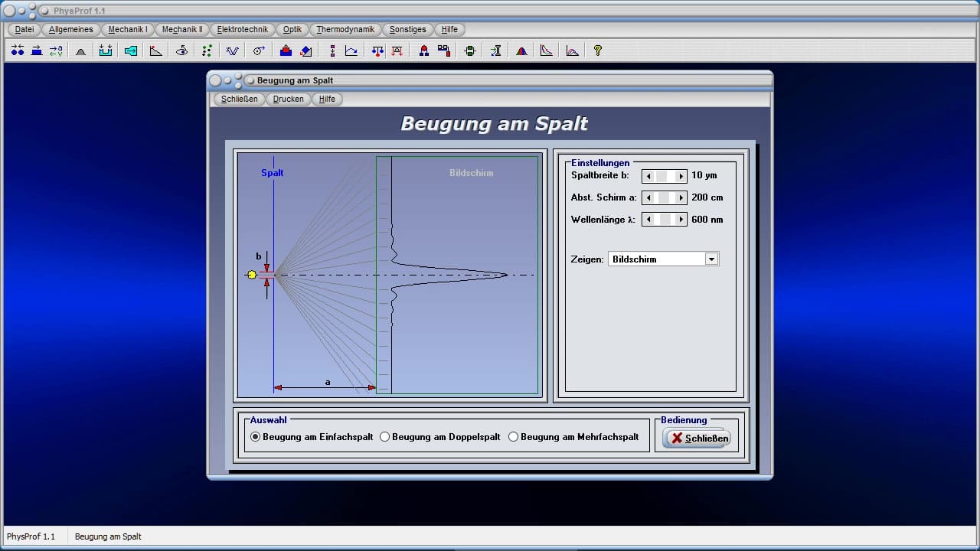980x551 pixels.
Task: Click Schließen in Beugung am Spalt menu bar
Action: (x=239, y=99)
